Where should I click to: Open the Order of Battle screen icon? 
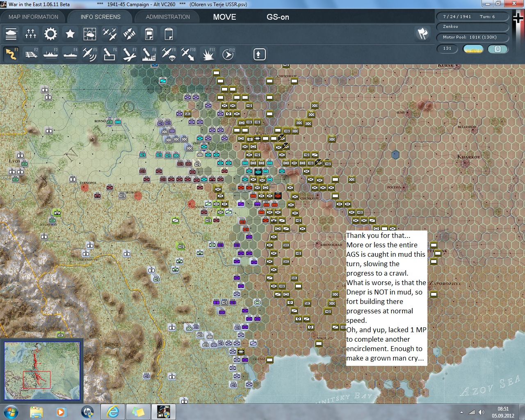[11, 34]
